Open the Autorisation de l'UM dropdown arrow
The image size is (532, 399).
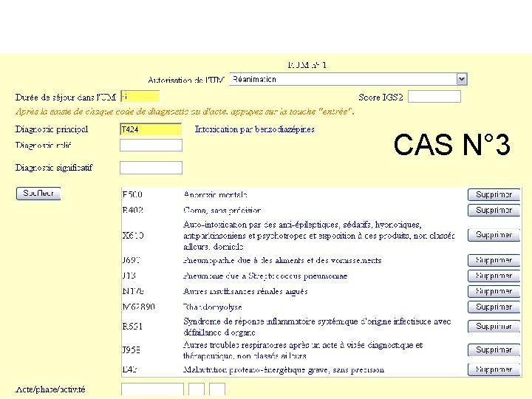pos(461,79)
